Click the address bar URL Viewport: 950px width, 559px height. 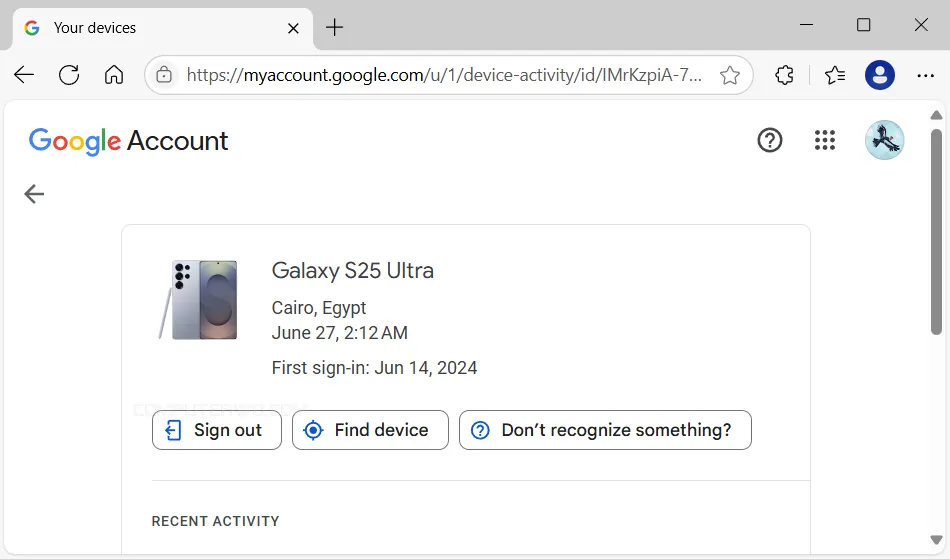443,75
